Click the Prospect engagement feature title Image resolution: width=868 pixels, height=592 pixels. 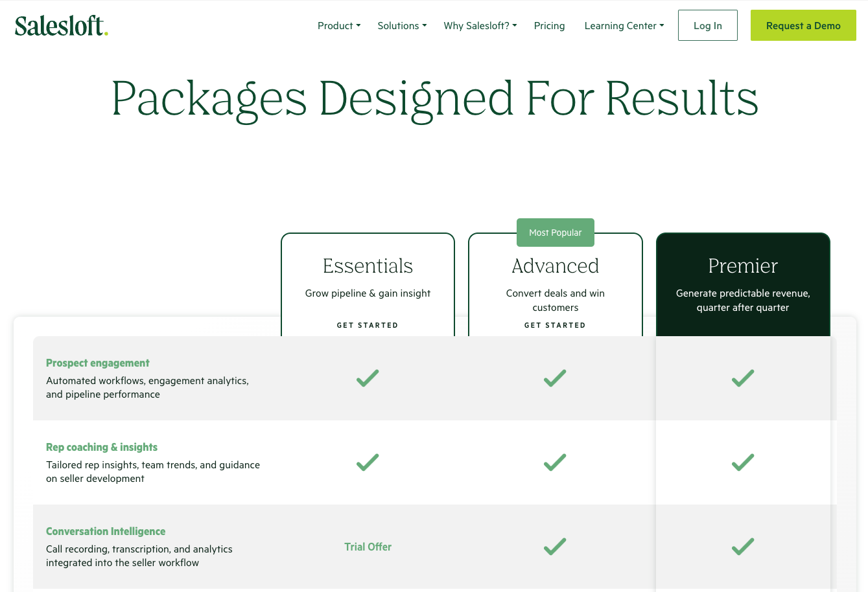click(97, 363)
